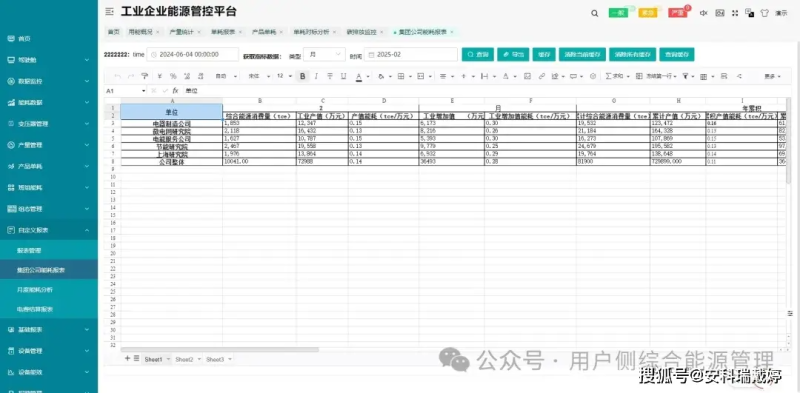Change theme using the shirt icon
Image resolution: width=800 pixels, height=393 pixels.
764,13
